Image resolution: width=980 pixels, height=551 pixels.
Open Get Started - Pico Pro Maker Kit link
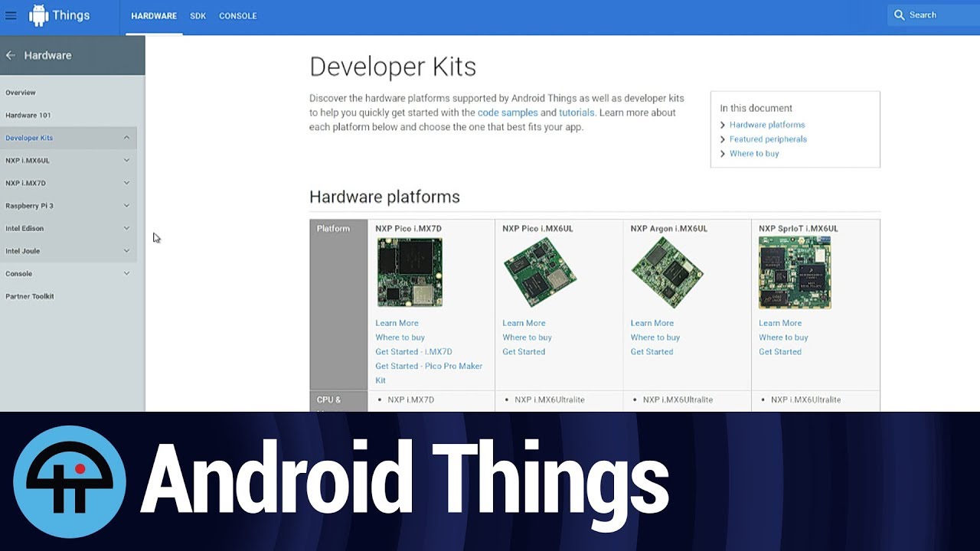[429, 373]
